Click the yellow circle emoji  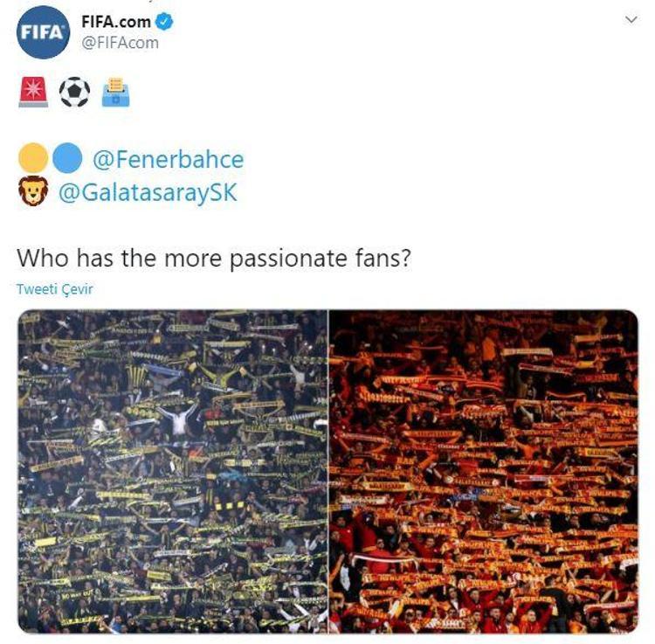(x=33, y=158)
